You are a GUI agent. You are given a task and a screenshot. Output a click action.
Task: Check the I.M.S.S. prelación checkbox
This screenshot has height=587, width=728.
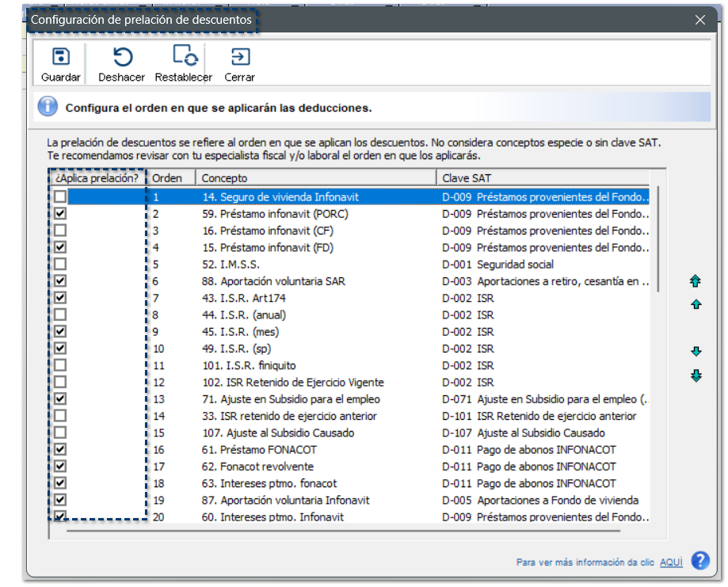(61, 265)
